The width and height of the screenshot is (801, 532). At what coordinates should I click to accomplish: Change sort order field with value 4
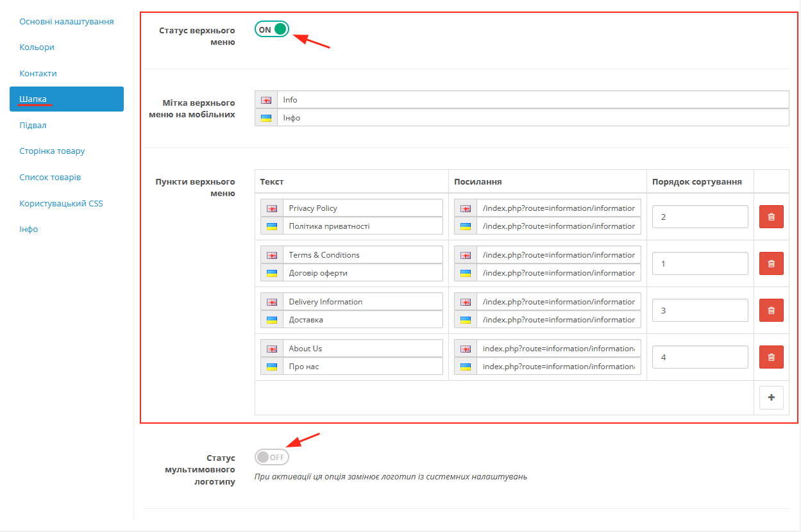click(x=700, y=357)
